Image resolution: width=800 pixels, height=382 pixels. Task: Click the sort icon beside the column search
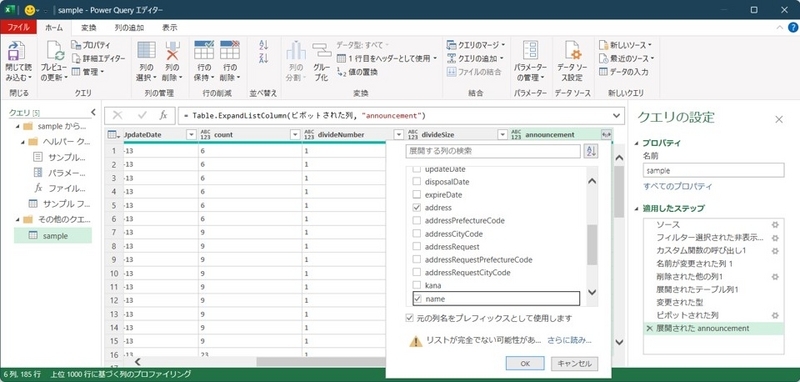(591, 151)
